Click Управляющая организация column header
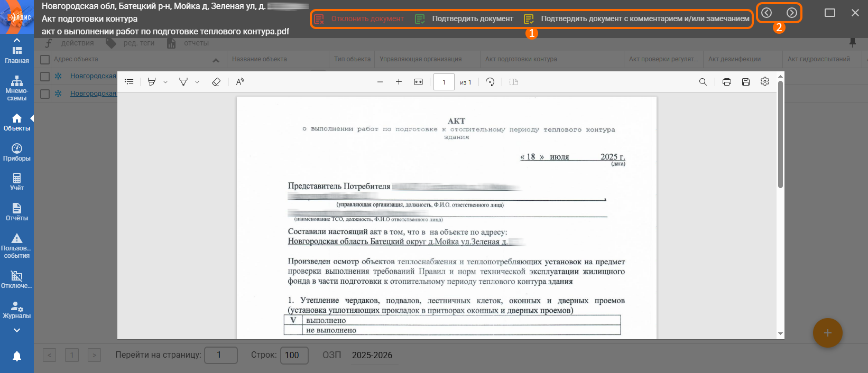Image resolution: width=868 pixels, height=373 pixels. point(421,59)
